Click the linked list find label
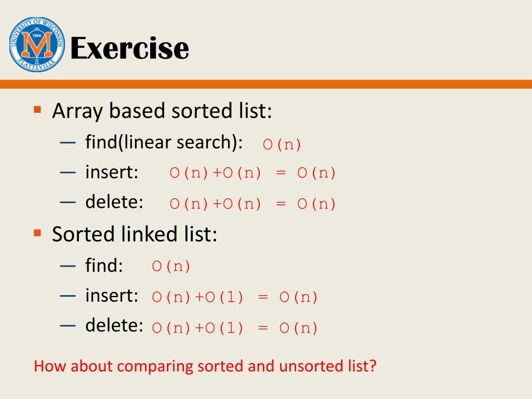The width and height of the screenshot is (532, 399). point(104,265)
